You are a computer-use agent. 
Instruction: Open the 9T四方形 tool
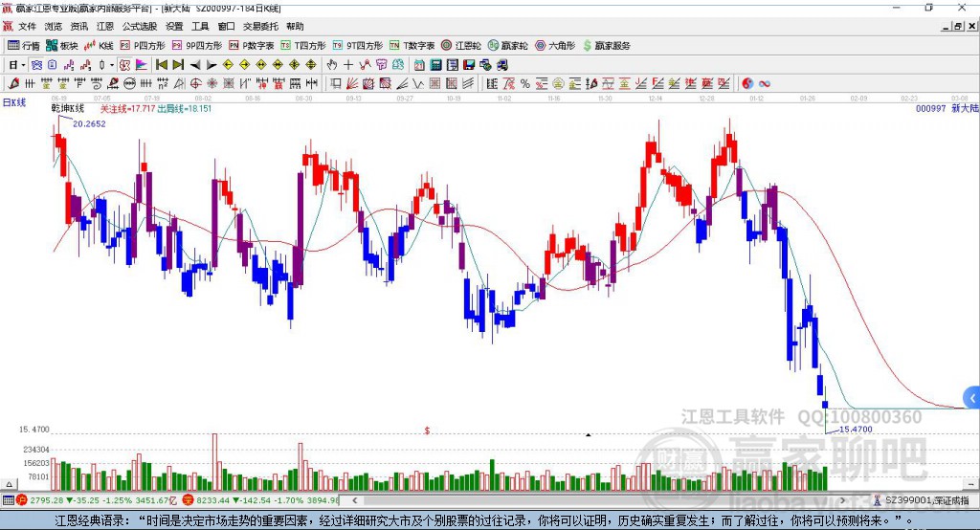click(358, 46)
